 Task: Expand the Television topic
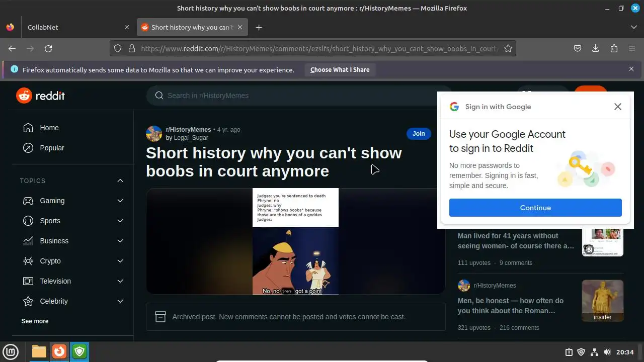(x=120, y=281)
